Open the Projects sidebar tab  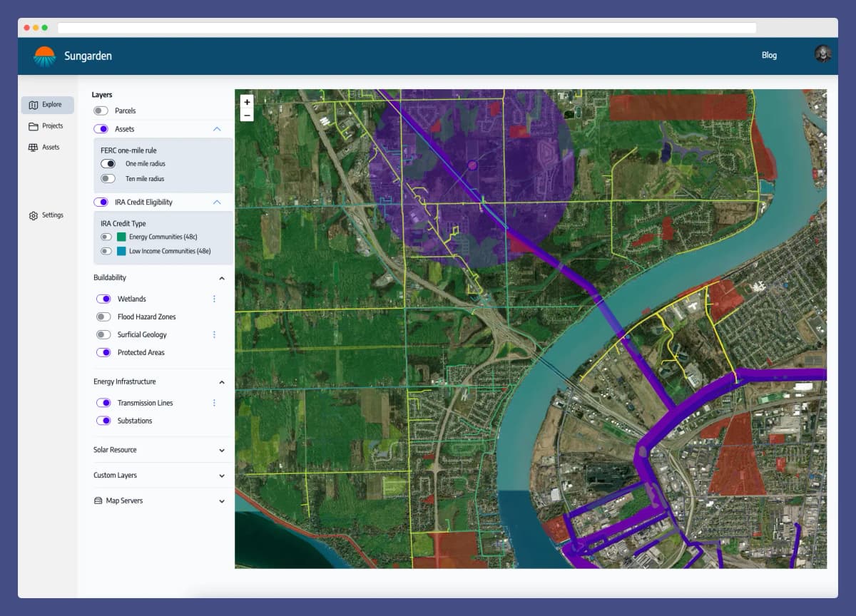[x=46, y=126]
